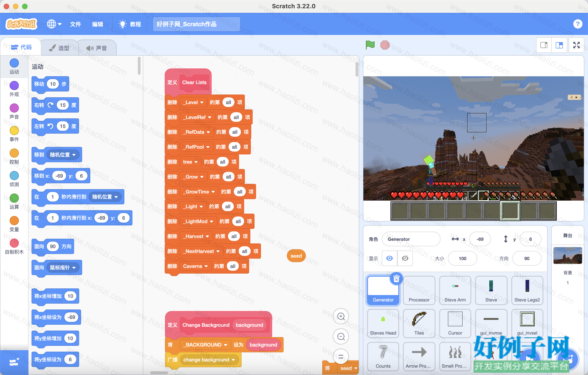Image resolution: width=588 pixels, height=375 pixels.
Task: Select the 声音 block category circle
Action: [x=14, y=111]
